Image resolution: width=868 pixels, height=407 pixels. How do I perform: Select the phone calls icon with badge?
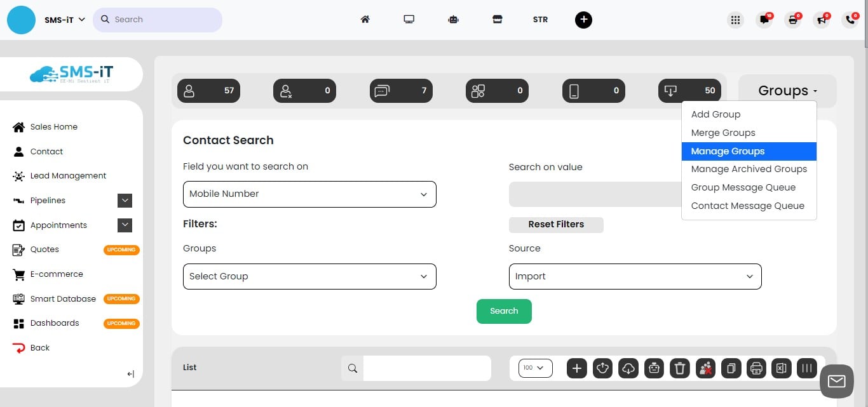pyautogui.click(x=850, y=20)
